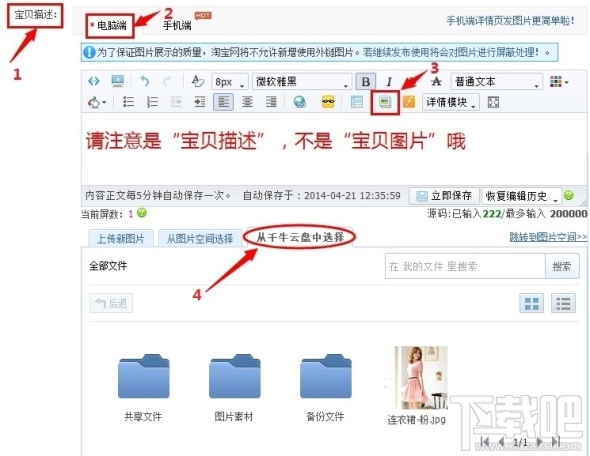Decrease the paragraph indent

pos(176,102)
